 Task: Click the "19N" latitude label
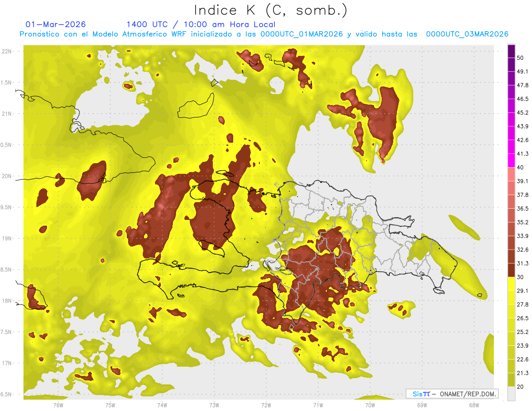(x=7, y=238)
